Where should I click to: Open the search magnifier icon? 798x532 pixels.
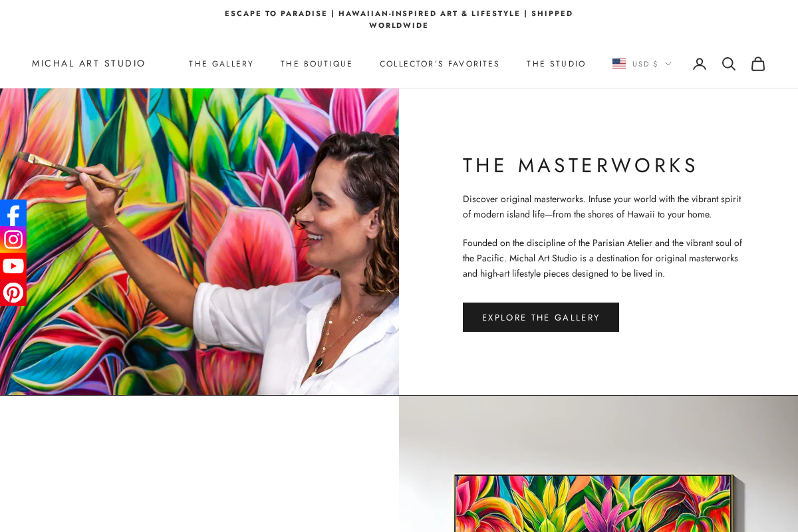coord(729,64)
